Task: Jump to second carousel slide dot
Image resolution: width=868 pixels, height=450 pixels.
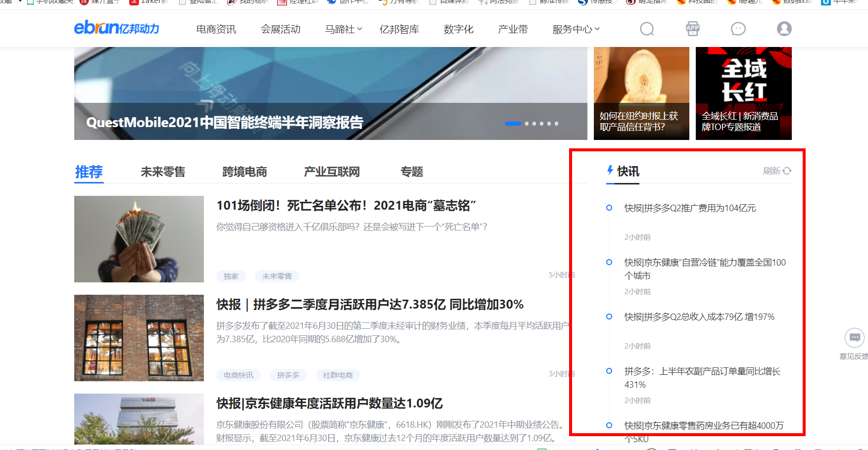Action: point(527,124)
